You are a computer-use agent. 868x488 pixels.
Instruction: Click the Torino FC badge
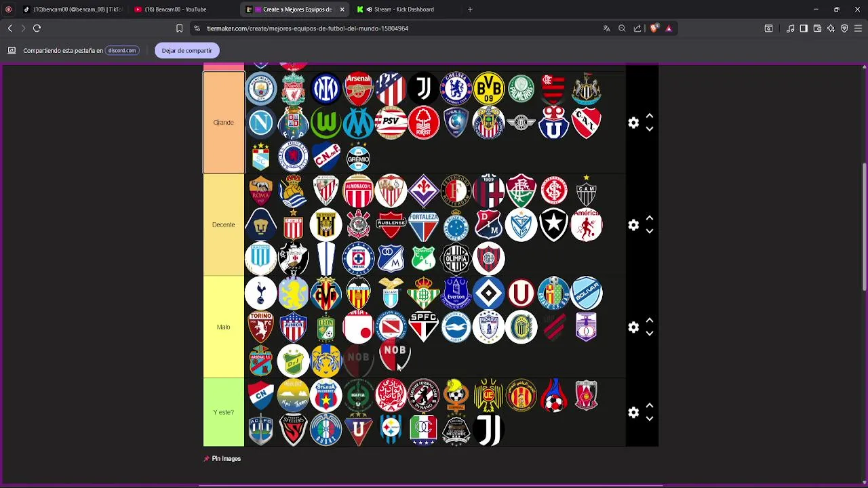(261, 327)
